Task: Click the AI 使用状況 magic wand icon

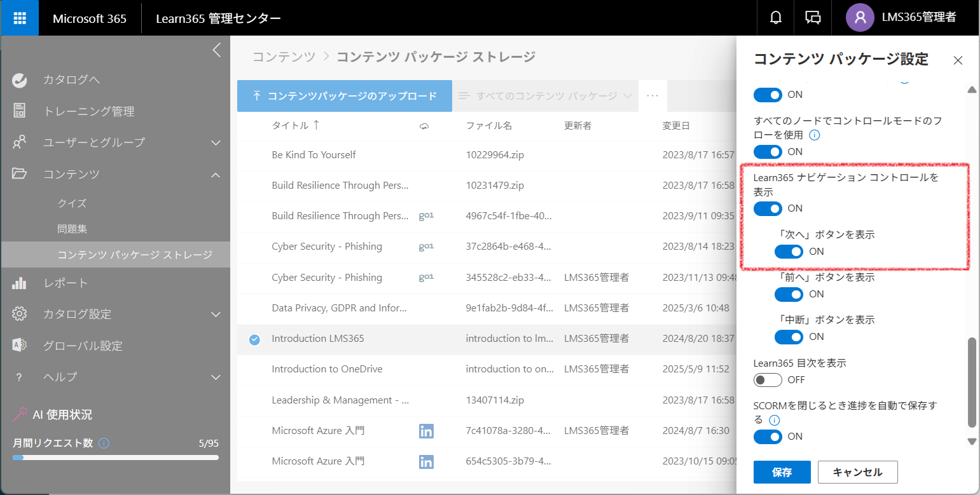Action: click(20, 414)
